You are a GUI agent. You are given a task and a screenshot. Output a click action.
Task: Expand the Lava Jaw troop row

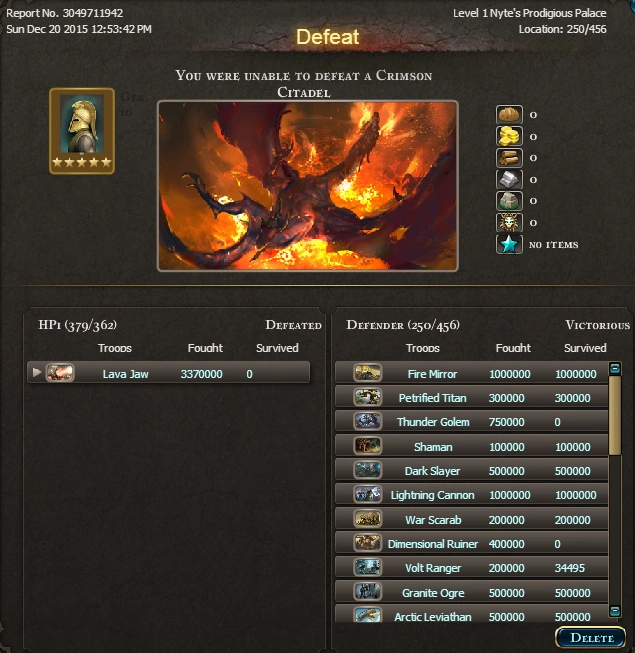[x=37, y=372]
